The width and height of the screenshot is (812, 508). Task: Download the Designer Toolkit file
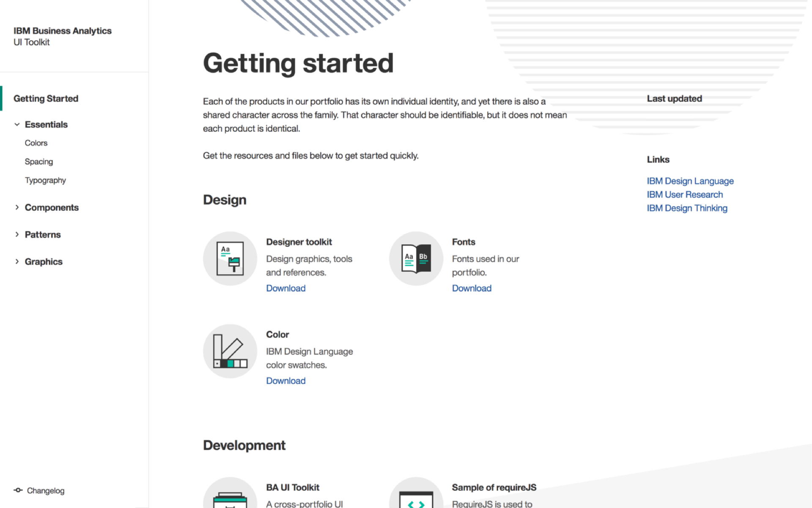point(286,288)
